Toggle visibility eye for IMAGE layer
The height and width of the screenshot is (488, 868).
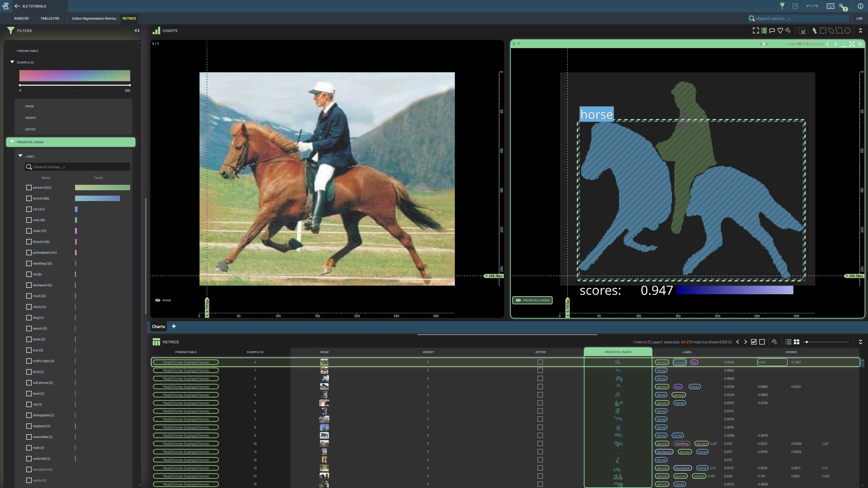[x=157, y=300]
